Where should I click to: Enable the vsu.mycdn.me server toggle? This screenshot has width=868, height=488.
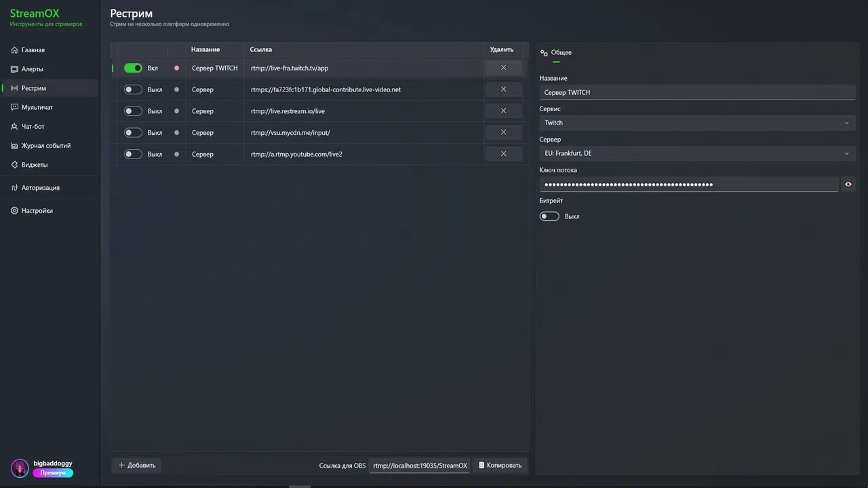tap(133, 133)
